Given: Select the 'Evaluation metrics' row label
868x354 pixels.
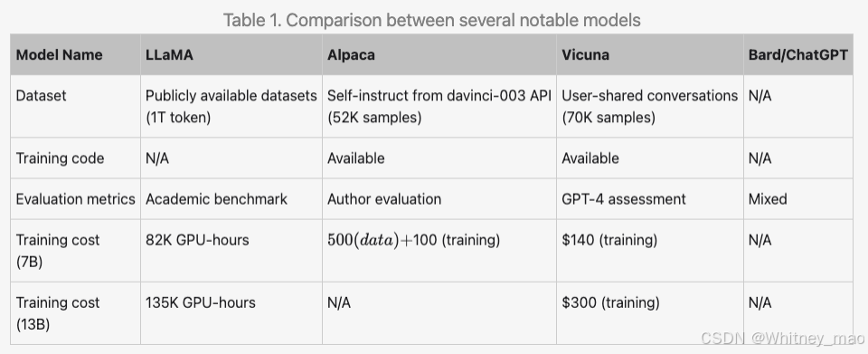Looking at the screenshot, I should click(75, 199).
